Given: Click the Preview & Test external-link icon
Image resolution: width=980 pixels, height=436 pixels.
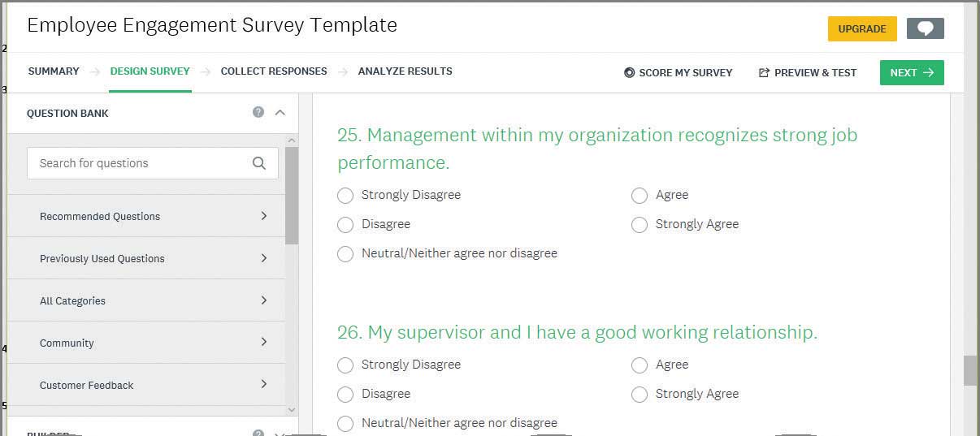Looking at the screenshot, I should tap(764, 72).
